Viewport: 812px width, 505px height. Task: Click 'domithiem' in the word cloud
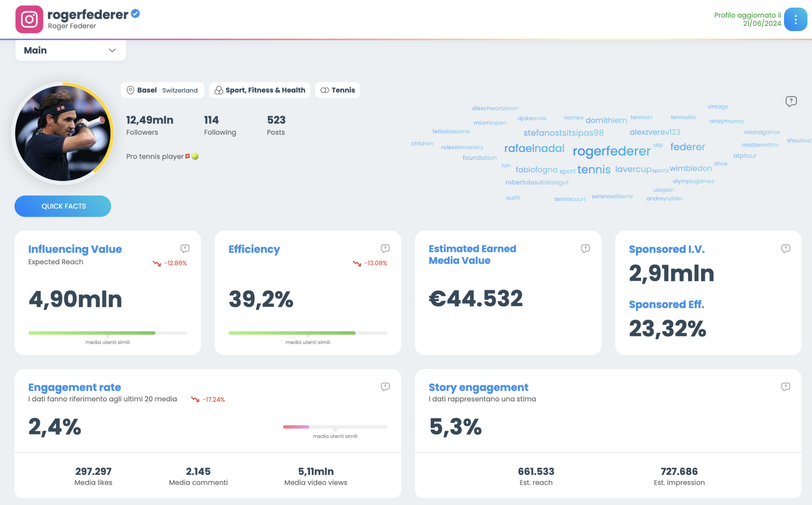tap(606, 120)
